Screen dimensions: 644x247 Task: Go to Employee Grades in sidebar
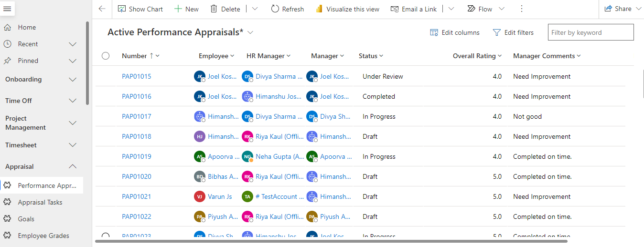(43, 236)
